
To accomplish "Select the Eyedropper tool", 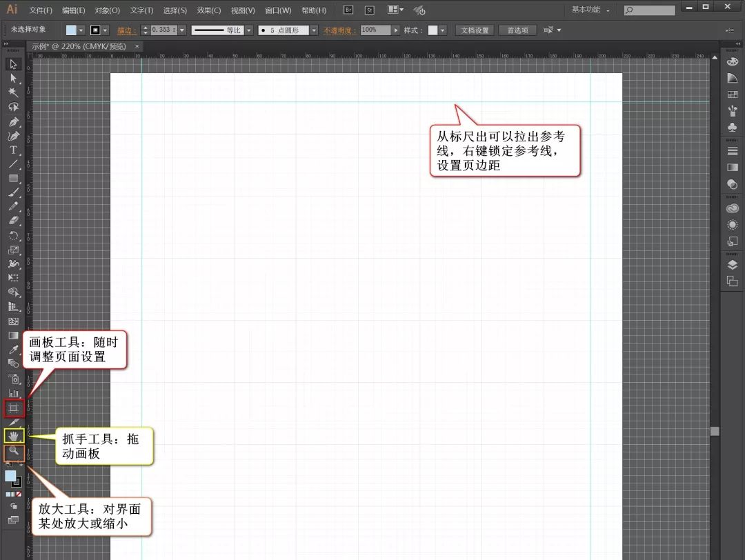I will (13, 350).
